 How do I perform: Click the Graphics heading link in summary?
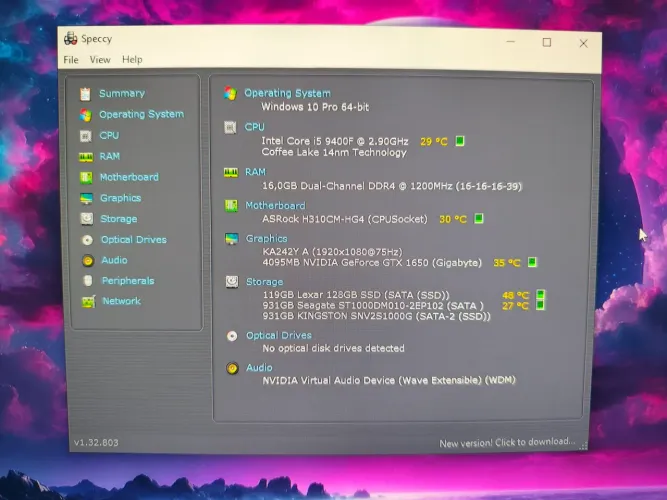267,239
